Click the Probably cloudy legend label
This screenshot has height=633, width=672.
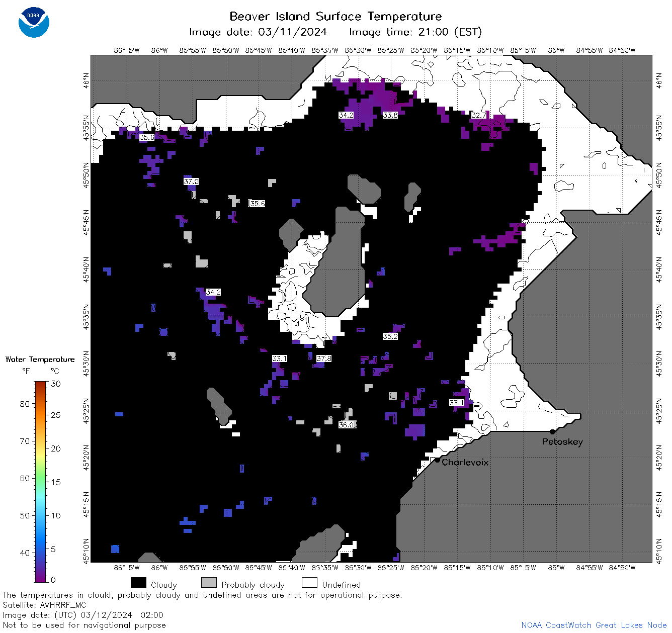tap(253, 585)
